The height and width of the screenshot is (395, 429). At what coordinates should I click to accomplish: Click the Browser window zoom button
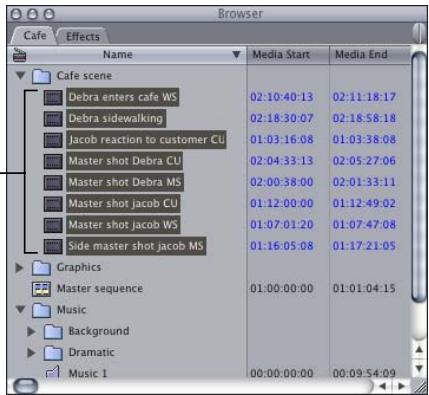(x=49, y=14)
